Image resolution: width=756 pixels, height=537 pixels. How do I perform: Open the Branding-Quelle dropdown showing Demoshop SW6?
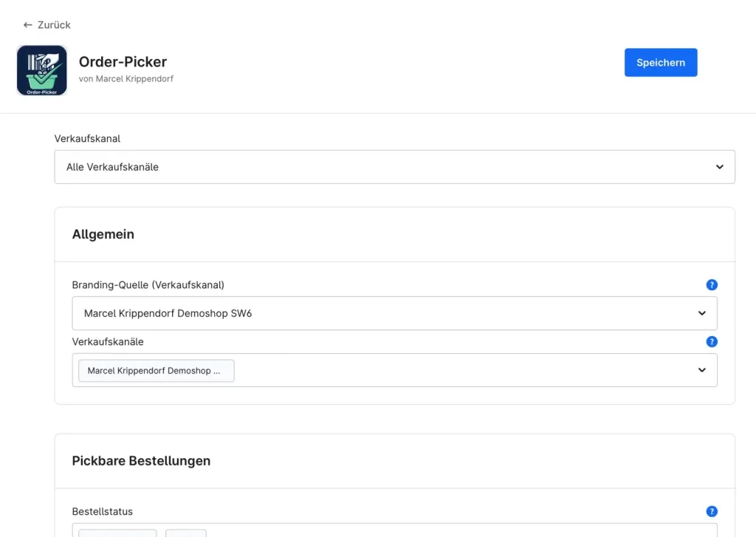(394, 313)
